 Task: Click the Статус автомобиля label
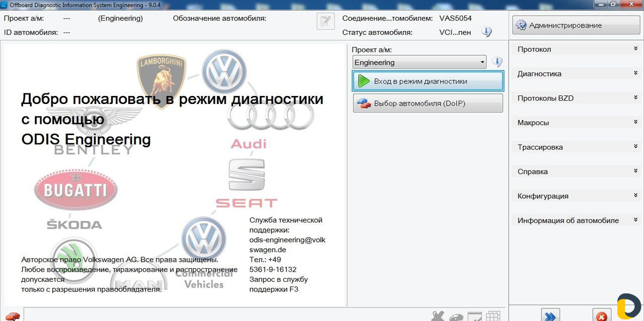(x=377, y=32)
